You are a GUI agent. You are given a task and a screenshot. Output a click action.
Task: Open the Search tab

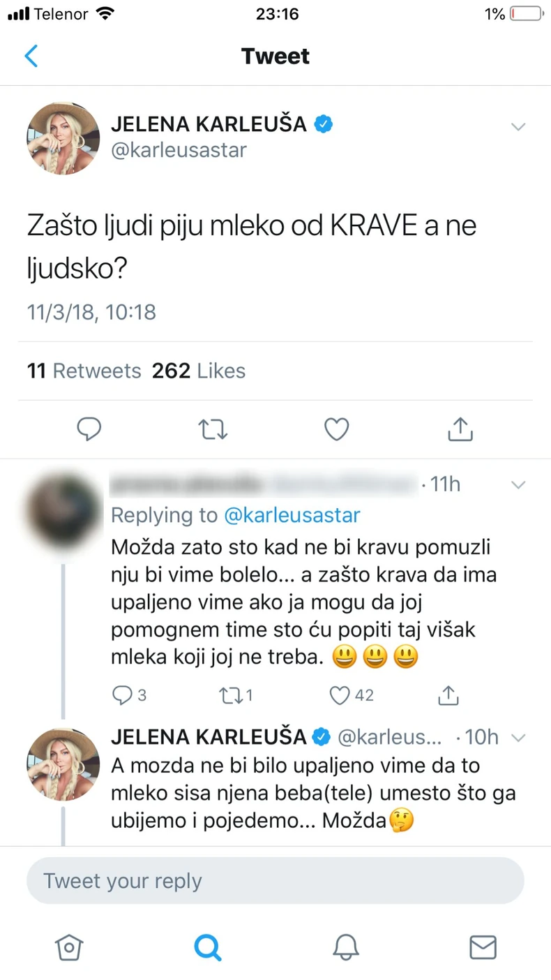coord(207,947)
